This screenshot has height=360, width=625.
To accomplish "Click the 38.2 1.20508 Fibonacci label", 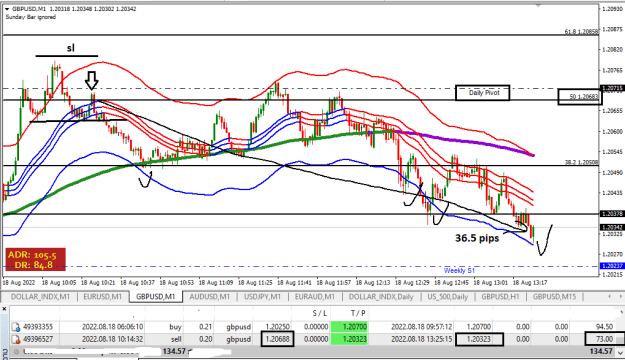I will [582, 162].
